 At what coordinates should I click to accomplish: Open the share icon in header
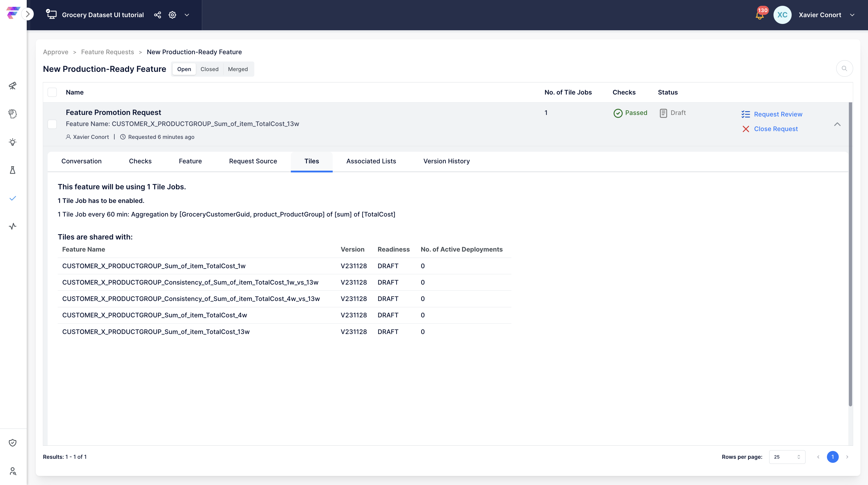157,15
